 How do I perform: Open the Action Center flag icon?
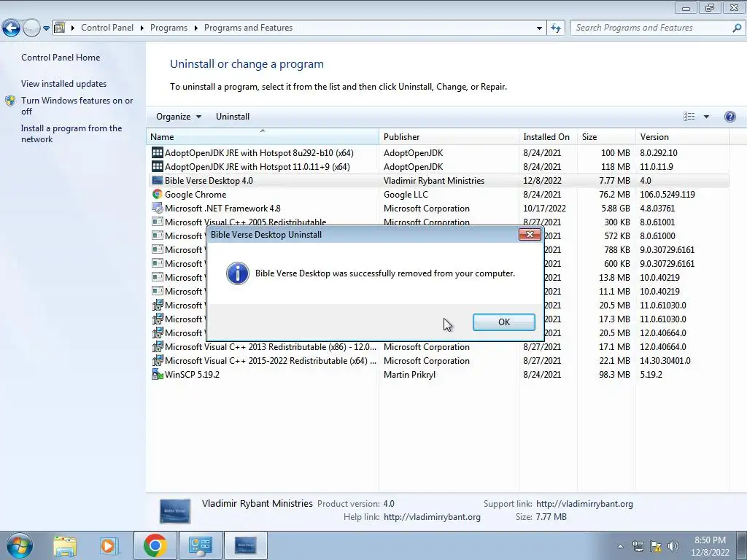(656, 546)
